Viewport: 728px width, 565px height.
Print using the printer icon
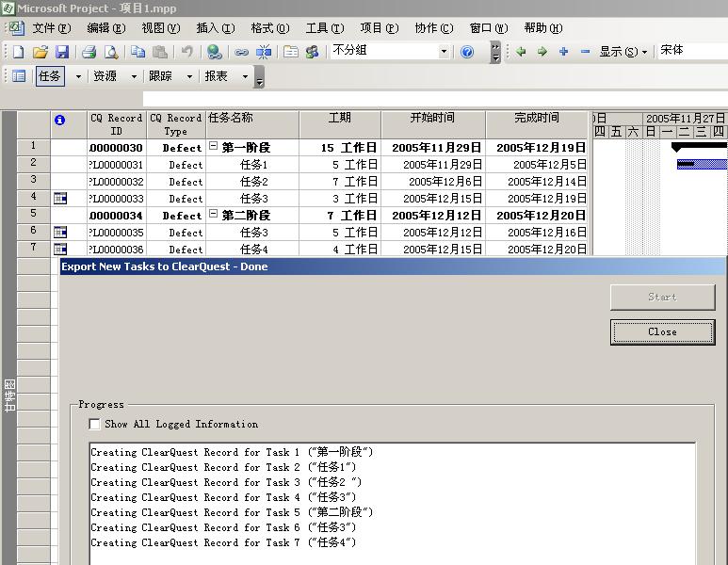point(89,51)
